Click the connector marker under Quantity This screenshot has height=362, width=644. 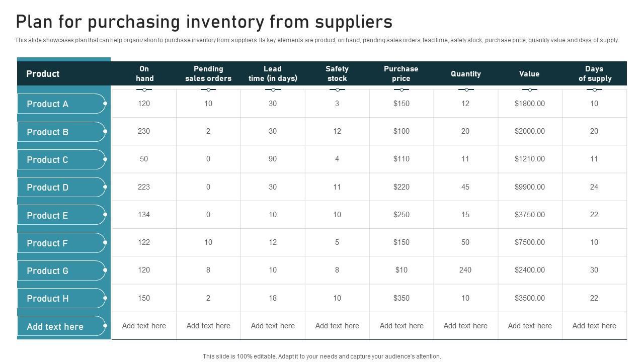pos(466,90)
